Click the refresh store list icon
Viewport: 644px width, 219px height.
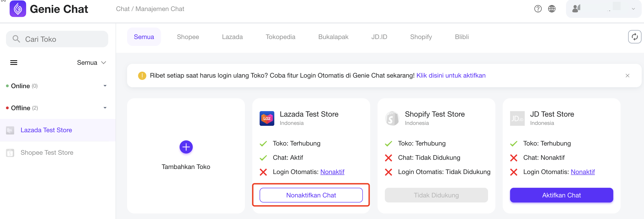(x=635, y=37)
